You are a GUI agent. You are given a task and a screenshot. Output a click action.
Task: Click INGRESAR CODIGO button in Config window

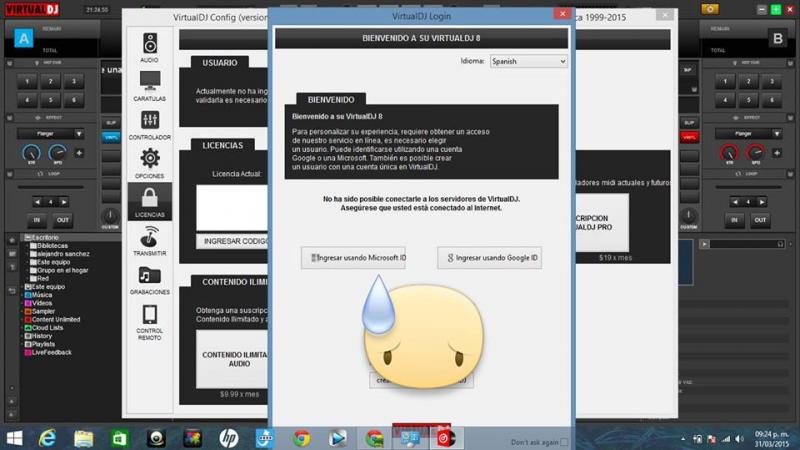[232, 241]
